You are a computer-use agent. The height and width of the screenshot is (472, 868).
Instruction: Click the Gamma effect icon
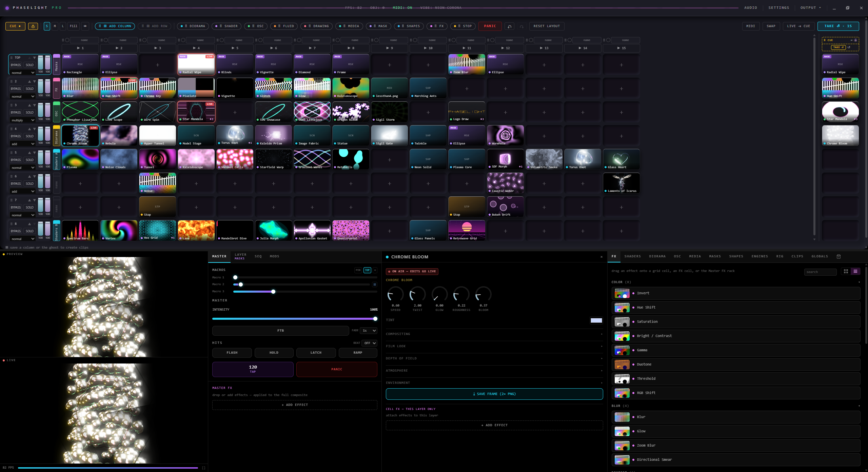[x=622, y=350]
